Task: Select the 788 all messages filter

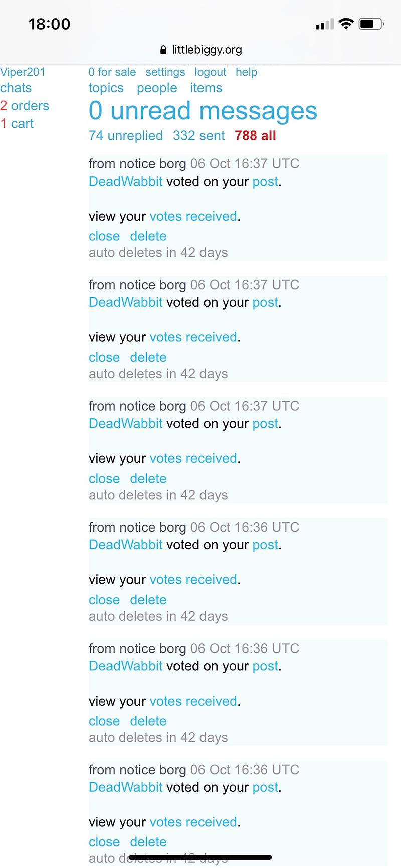Action: (x=255, y=136)
